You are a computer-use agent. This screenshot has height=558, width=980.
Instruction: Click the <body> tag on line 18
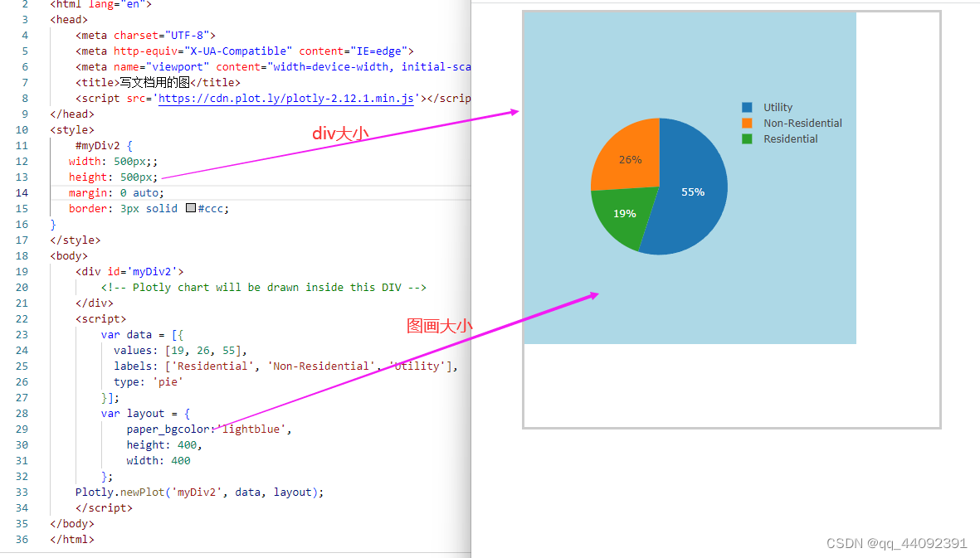(x=69, y=256)
